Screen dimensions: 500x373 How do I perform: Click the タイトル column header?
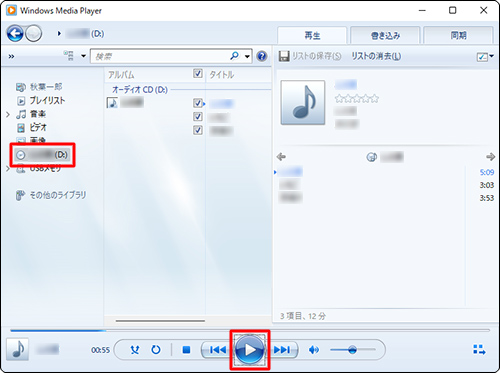(222, 75)
